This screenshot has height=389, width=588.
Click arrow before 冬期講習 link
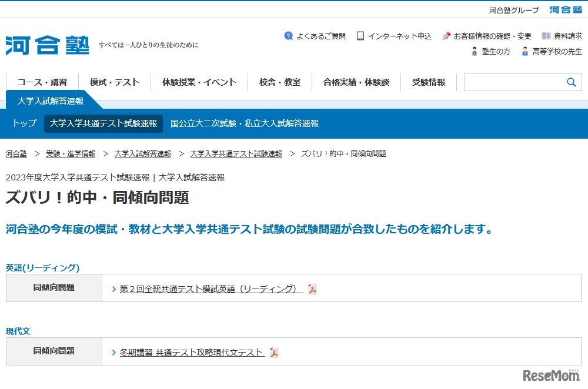point(113,353)
